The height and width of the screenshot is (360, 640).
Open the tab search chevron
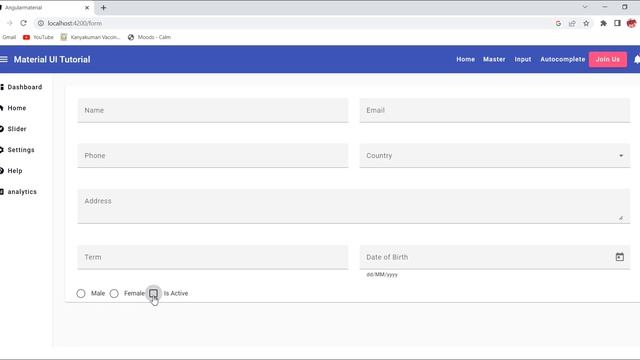click(585, 7)
